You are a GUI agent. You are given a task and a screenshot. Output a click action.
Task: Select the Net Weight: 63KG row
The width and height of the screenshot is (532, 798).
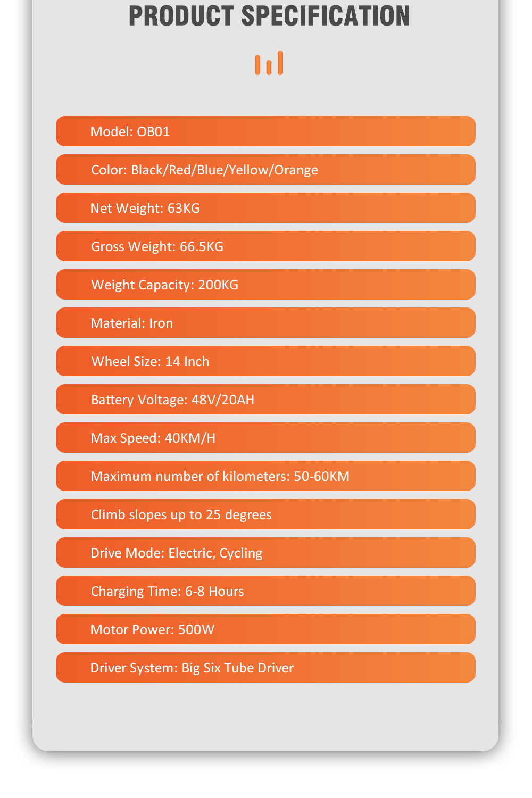(265, 207)
